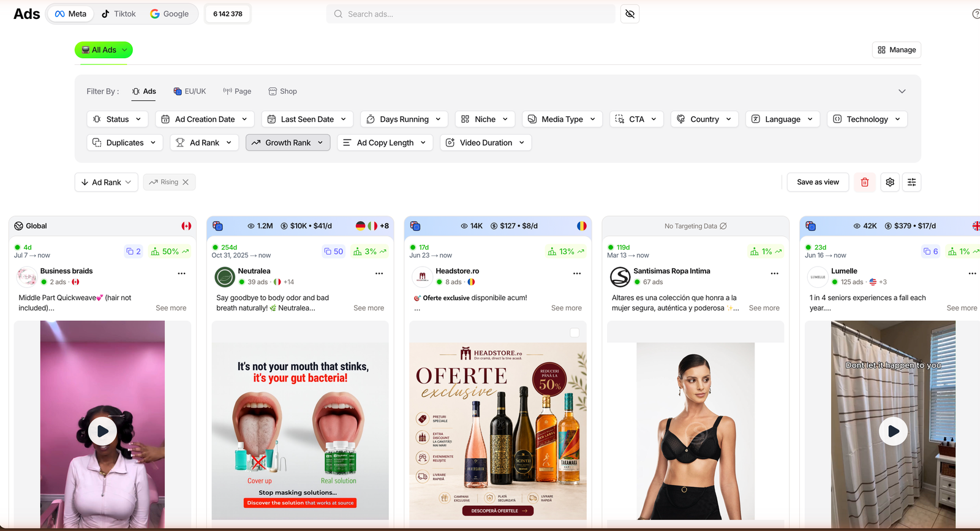The height and width of the screenshot is (531, 980).
Task: Open three-dots menu for Santisimas Ropa Intima
Action: coord(775,273)
